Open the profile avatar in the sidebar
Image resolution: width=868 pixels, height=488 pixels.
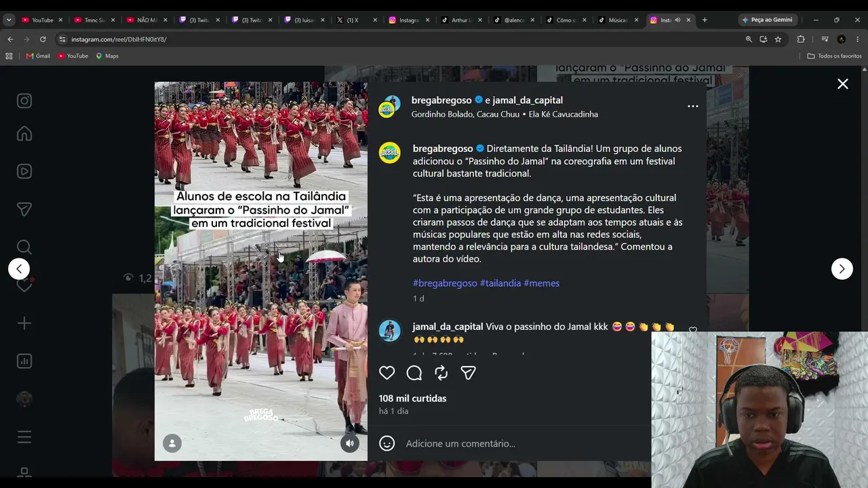coord(24,399)
